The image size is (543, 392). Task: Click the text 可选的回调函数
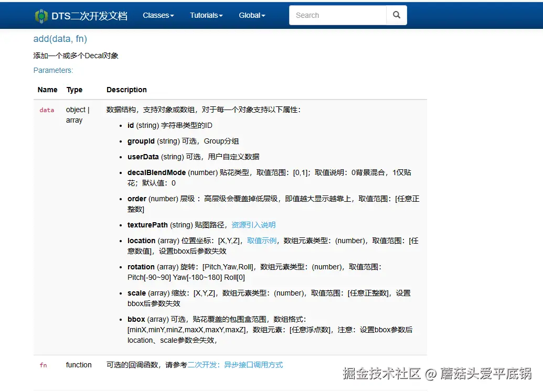(x=132, y=365)
